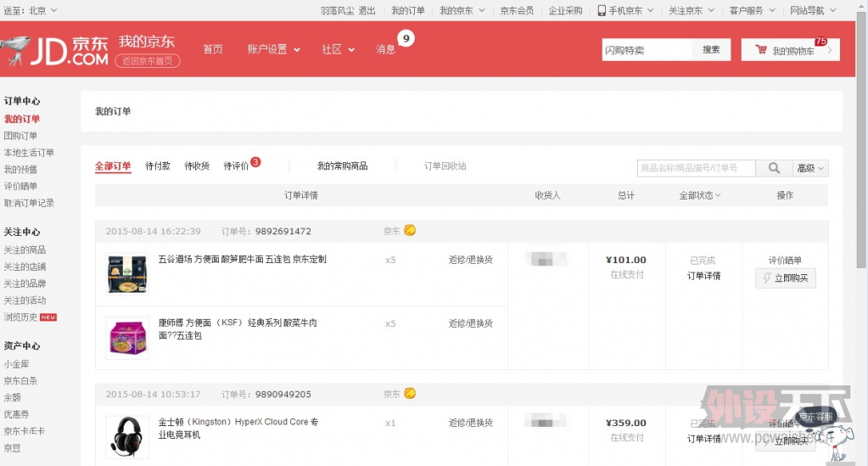Click 返修/退换货 for the 康师傅 item

(x=471, y=323)
